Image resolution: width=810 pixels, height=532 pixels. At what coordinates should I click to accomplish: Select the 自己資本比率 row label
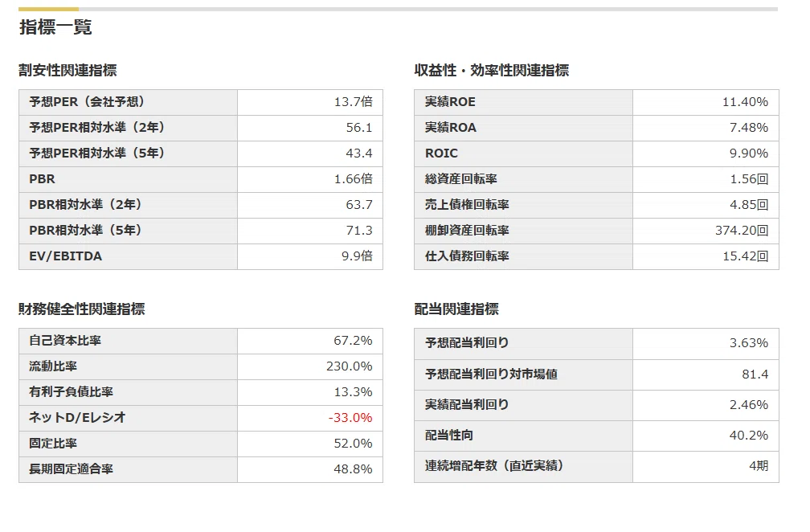point(65,341)
